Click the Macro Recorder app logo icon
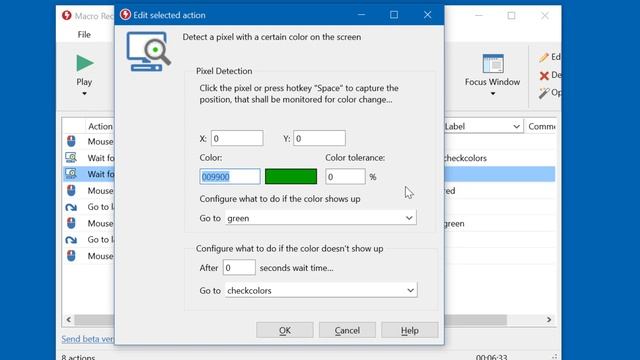This screenshot has height=360, width=640. pos(67,16)
